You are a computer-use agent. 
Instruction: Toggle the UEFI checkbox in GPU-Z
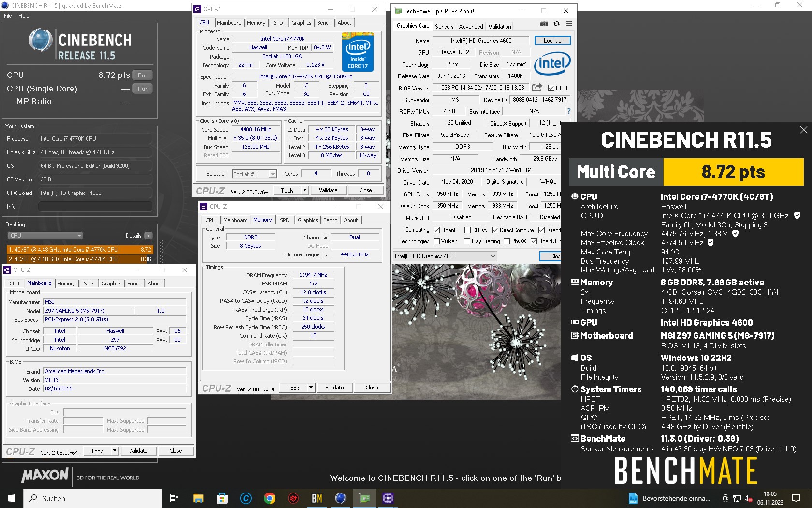[x=551, y=88]
